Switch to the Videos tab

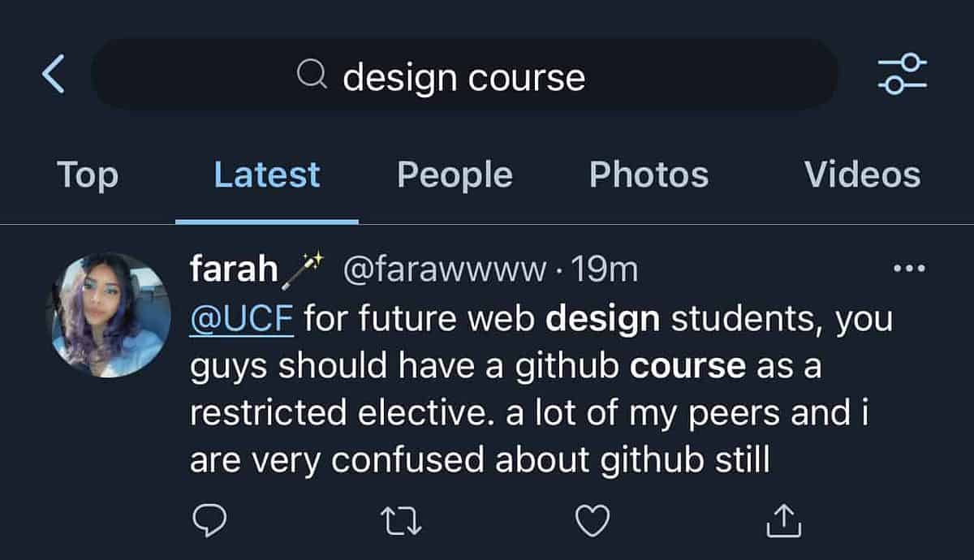coord(862,174)
